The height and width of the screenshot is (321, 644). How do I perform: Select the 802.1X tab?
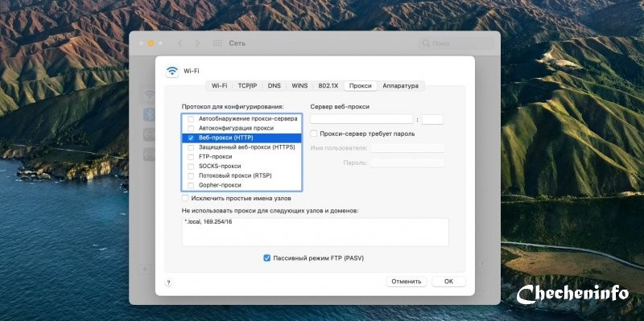328,86
